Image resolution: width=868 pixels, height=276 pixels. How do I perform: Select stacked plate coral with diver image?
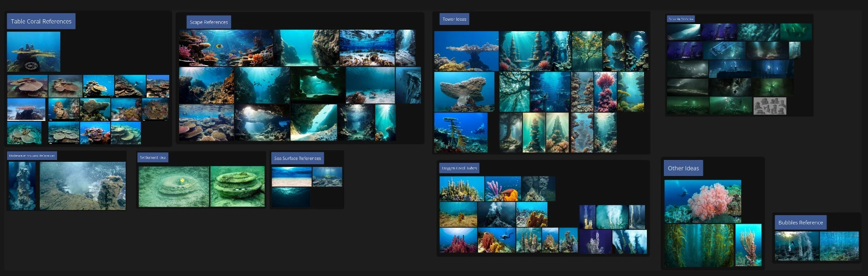pyautogui.click(x=461, y=133)
